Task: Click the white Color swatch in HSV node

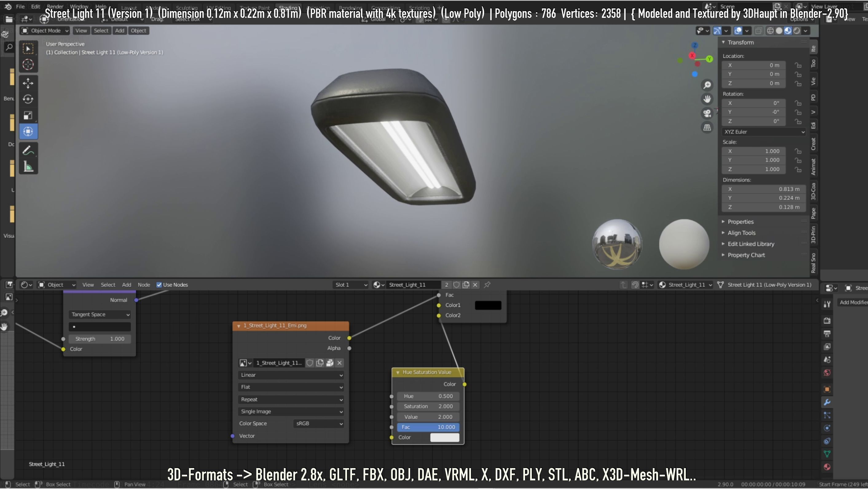Action: click(x=445, y=437)
